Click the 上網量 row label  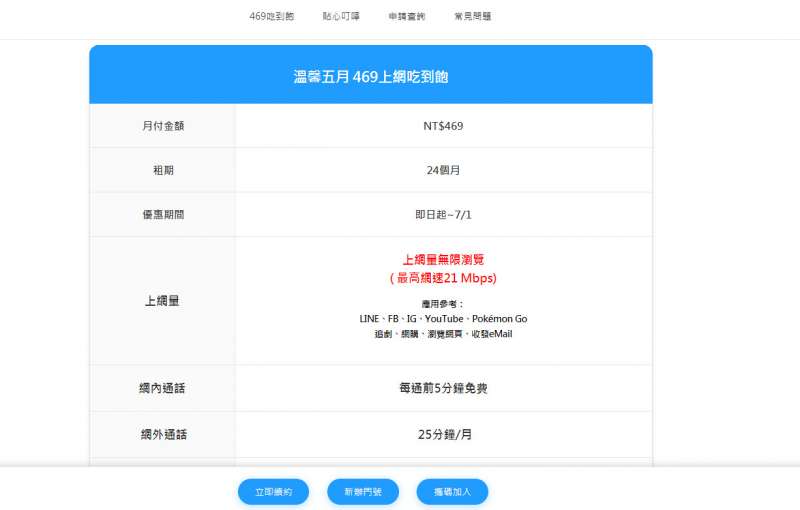tap(163, 300)
